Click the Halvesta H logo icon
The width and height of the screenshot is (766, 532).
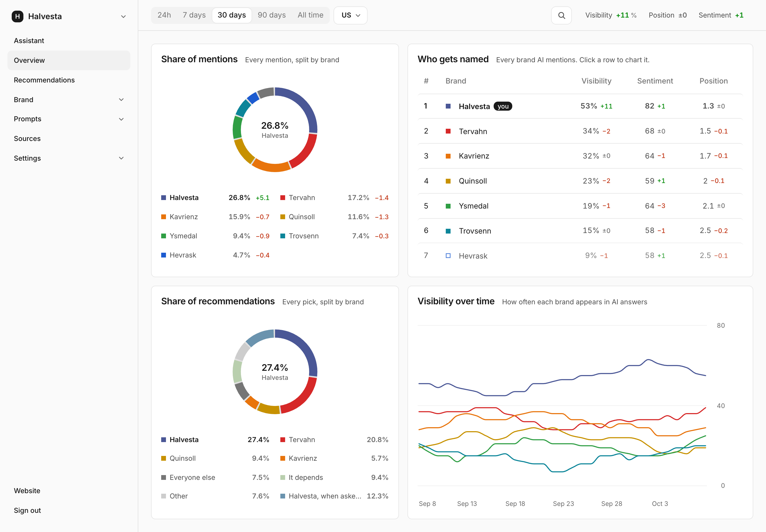tap(17, 16)
